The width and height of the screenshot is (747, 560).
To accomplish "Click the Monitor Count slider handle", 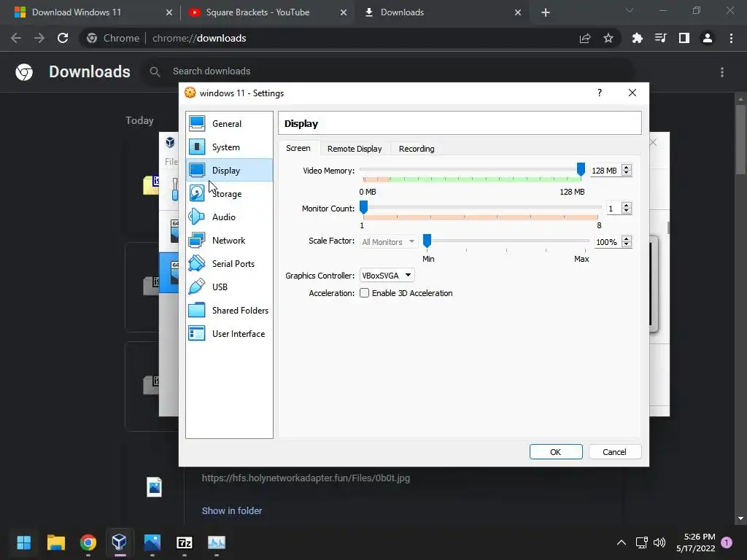I will (x=363, y=207).
